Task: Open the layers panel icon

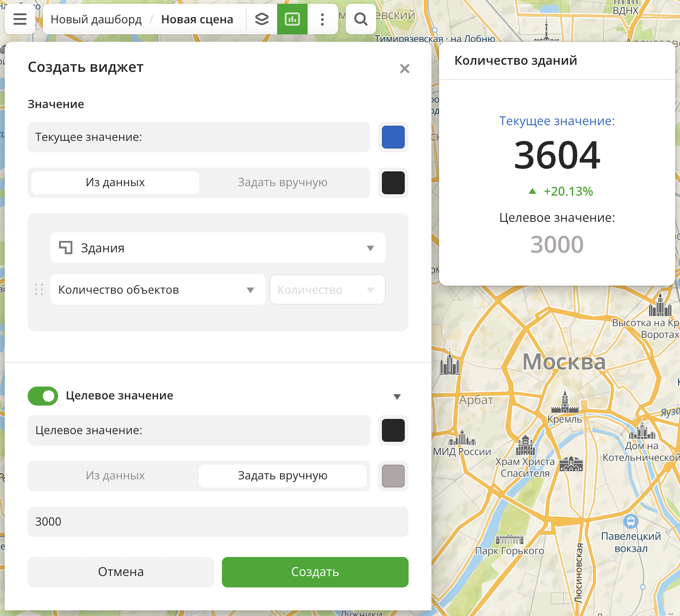Action: tap(262, 19)
